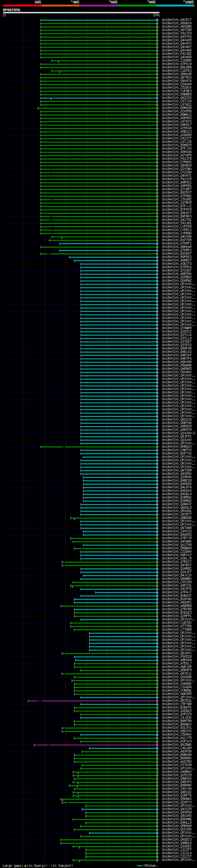Click the cyan UniRef100_A8IP17 alignment bar

(99, 20)
